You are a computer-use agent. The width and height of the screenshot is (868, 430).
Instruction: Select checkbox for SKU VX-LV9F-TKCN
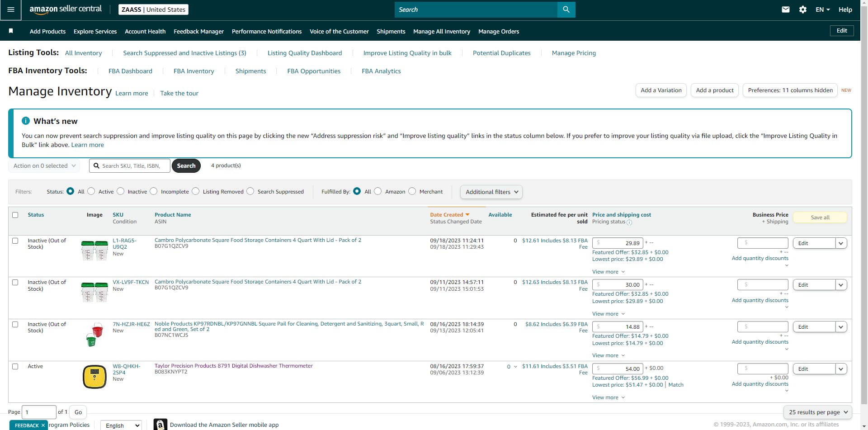point(15,283)
